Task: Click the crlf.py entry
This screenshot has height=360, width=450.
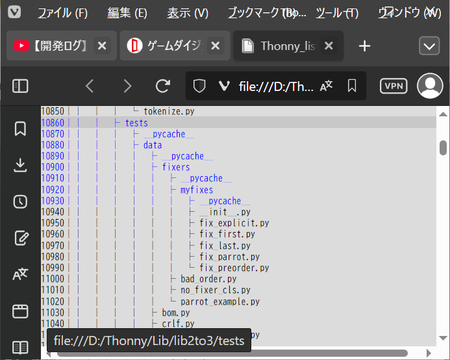Action: click(x=178, y=324)
